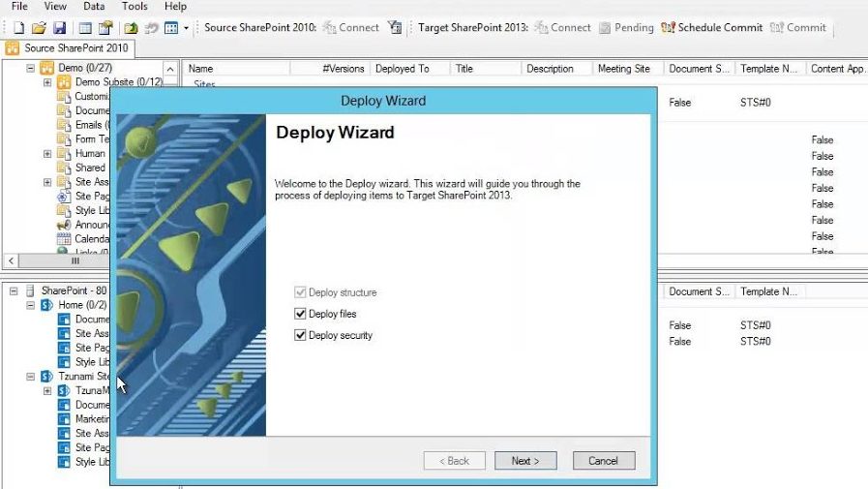Screen dimensions: 868x489
Task: Click the Source SharePoint 2010 tab icon
Action: (13, 48)
